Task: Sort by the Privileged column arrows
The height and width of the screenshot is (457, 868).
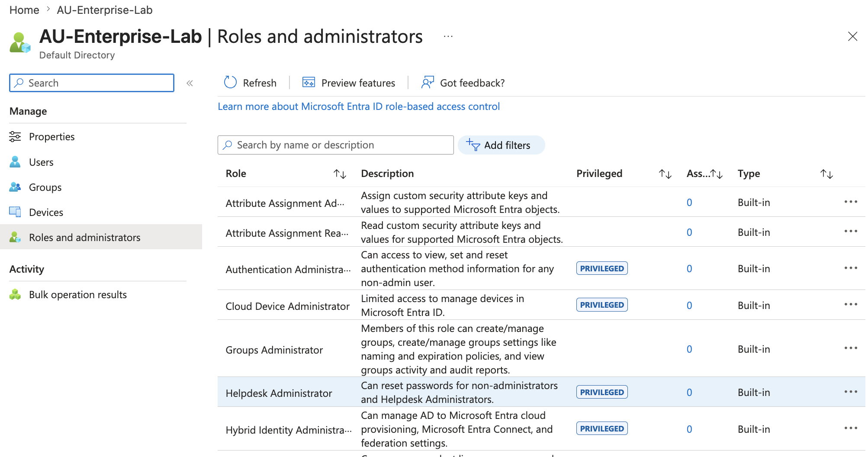Action: pyautogui.click(x=665, y=174)
